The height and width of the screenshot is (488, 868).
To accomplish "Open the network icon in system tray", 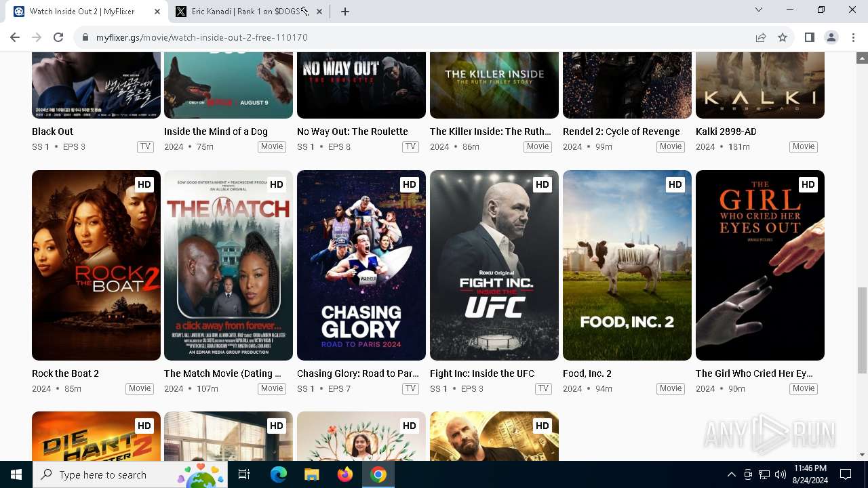I will click(x=764, y=474).
